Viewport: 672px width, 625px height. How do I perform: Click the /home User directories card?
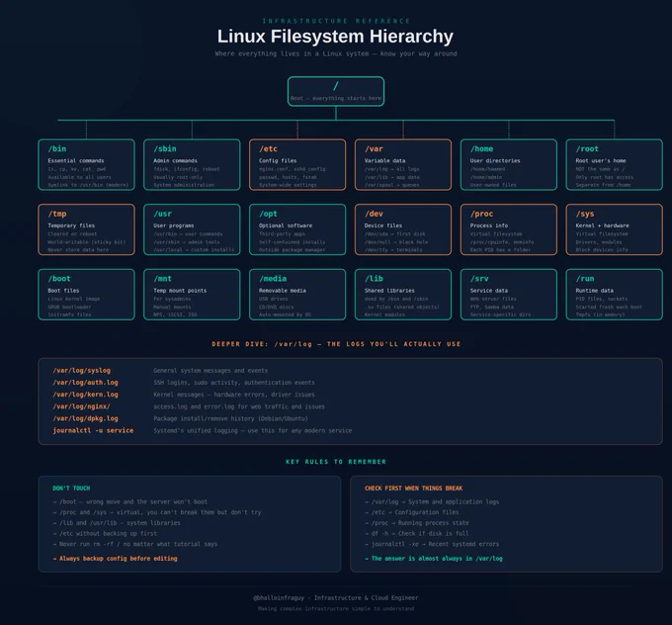(x=509, y=165)
